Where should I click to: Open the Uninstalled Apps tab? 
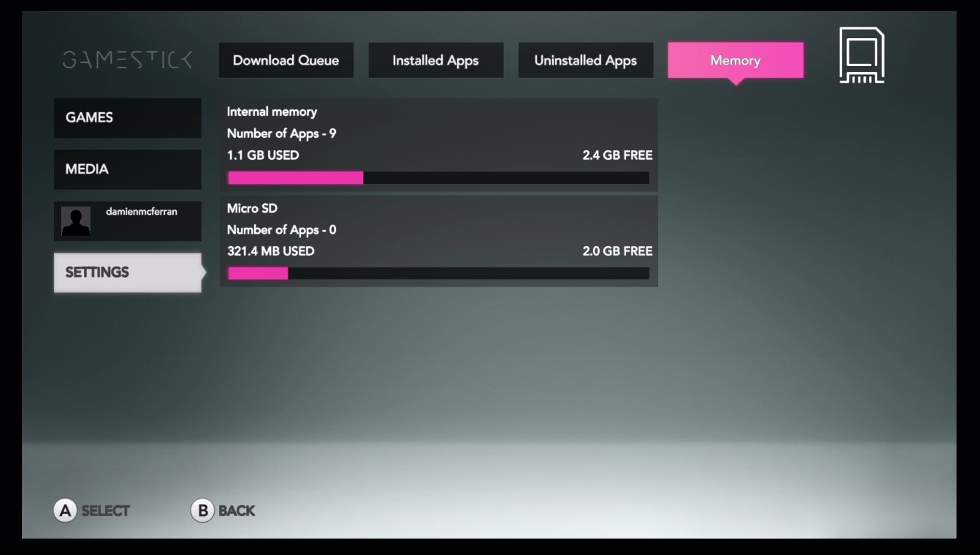(x=585, y=60)
